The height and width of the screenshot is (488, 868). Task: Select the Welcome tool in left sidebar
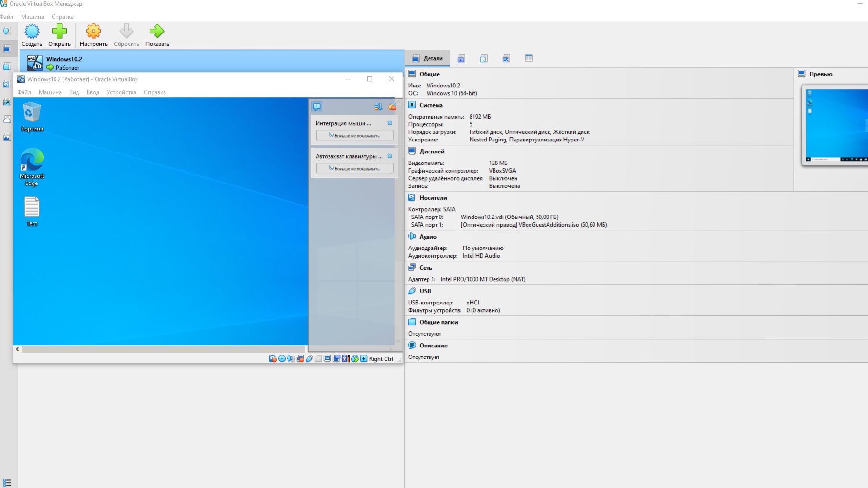[7, 31]
